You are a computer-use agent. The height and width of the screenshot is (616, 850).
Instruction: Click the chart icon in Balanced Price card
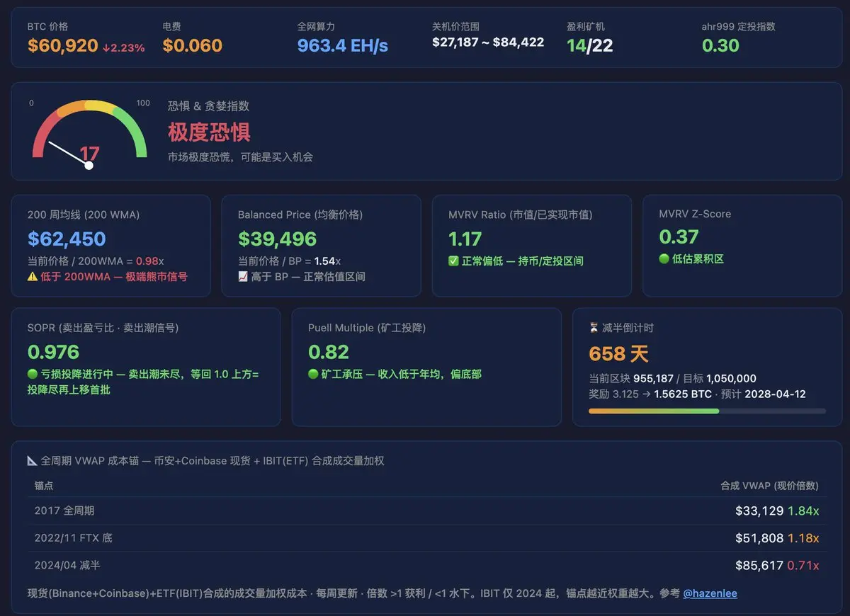(x=243, y=277)
